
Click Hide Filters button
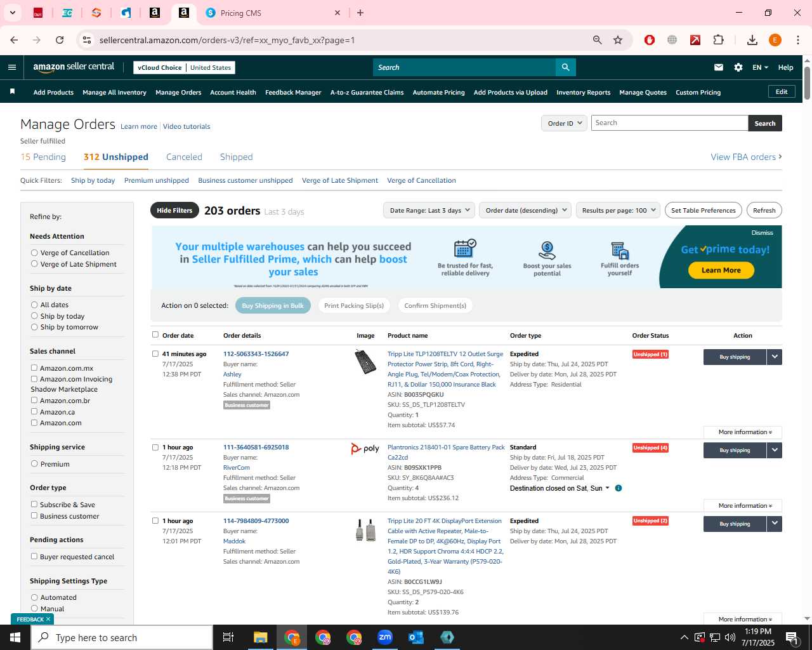coord(174,210)
